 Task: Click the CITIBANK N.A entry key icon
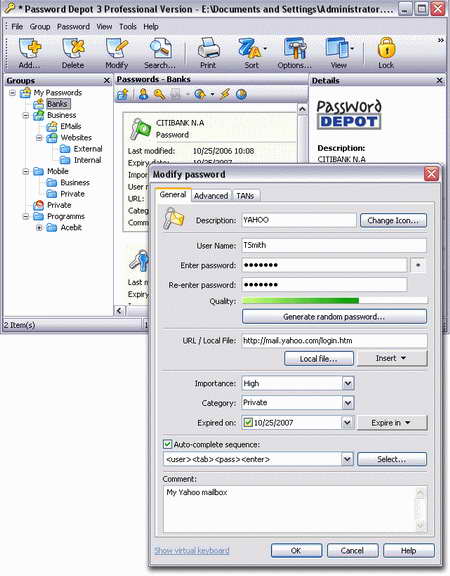tap(140, 129)
